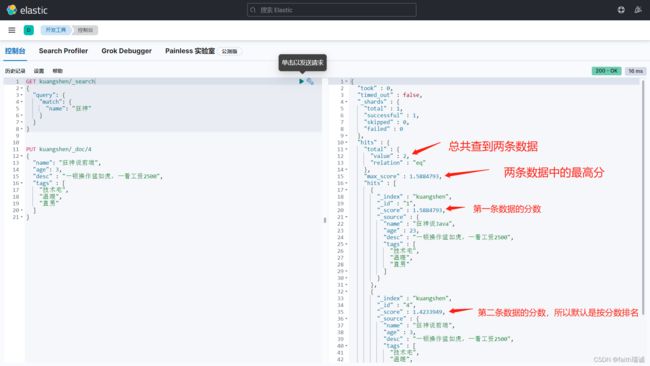Screen dimensions: 650x366
Task: Collapse response fold on line 25 tags
Action: pos(346,244)
